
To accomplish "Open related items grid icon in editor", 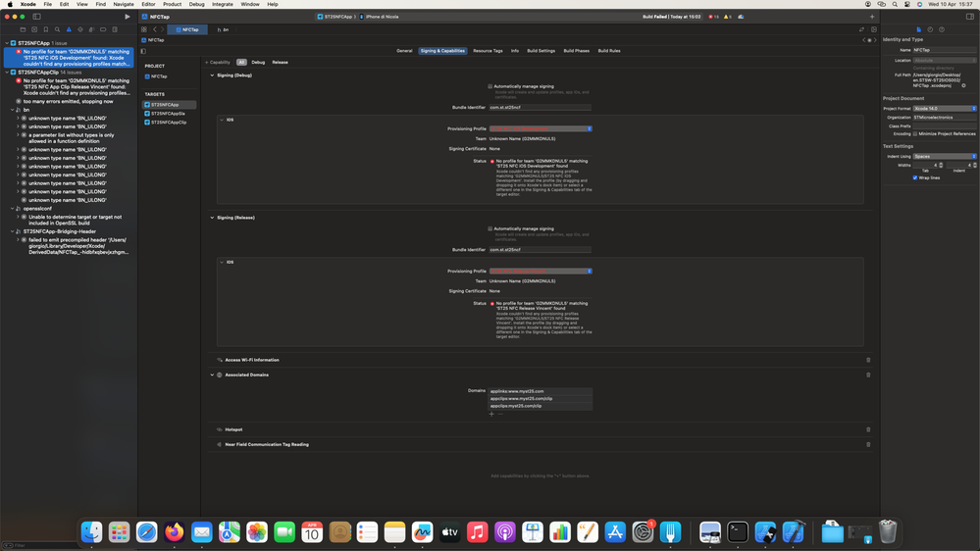I will (144, 29).
